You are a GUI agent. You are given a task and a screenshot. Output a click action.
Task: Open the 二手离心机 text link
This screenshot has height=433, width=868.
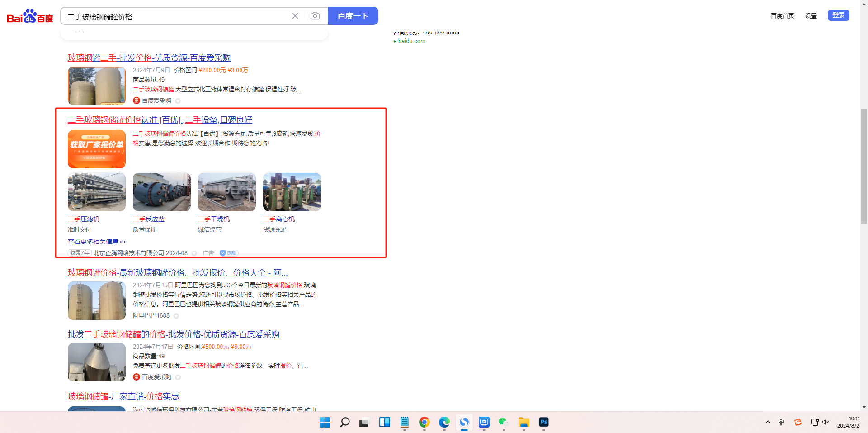point(279,219)
